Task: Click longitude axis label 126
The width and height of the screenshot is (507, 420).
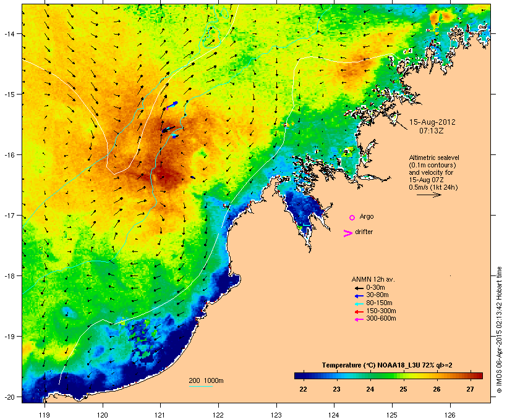Action: point(449,415)
